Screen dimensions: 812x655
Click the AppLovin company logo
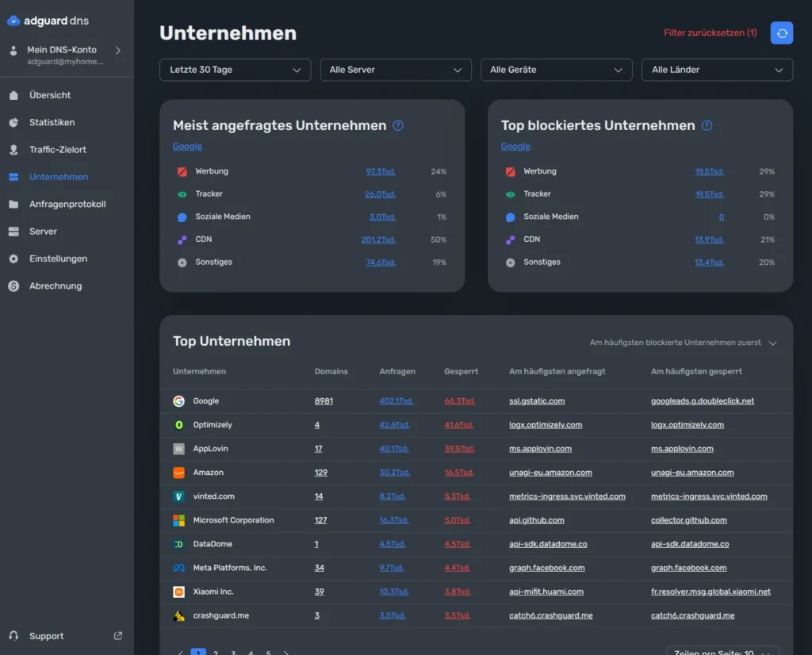(x=178, y=449)
